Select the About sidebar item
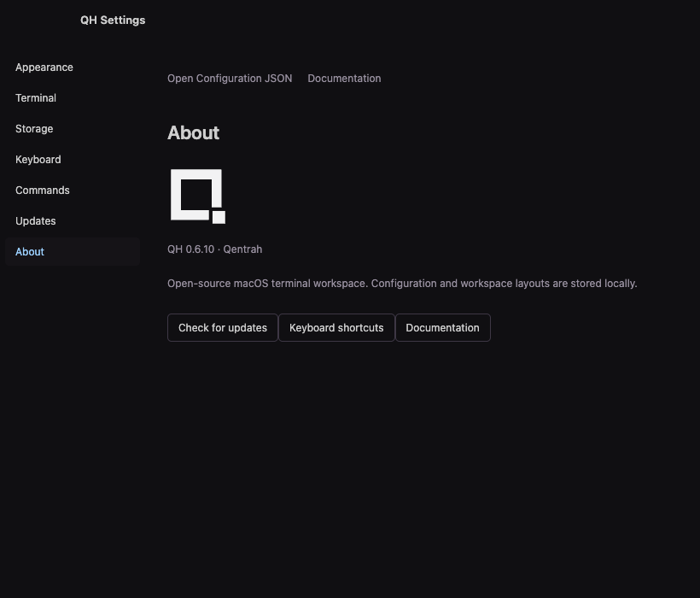700x598 pixels. tap(73, 252)
